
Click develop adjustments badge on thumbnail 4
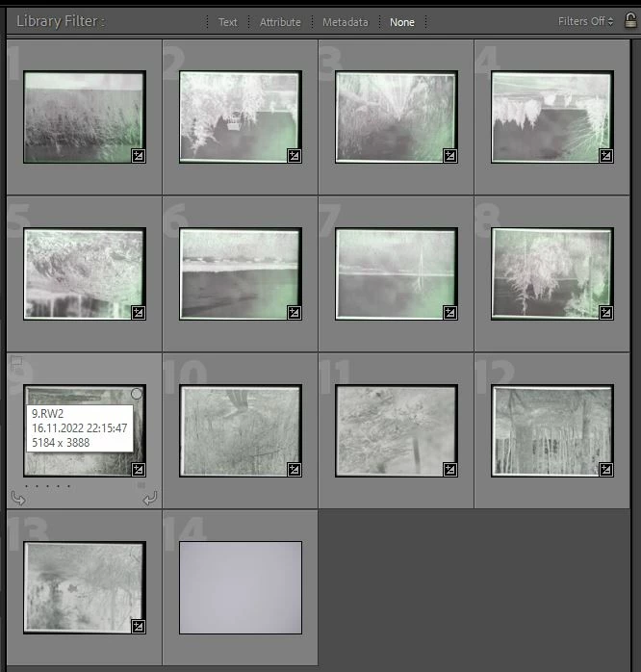(x=605, y=156)
